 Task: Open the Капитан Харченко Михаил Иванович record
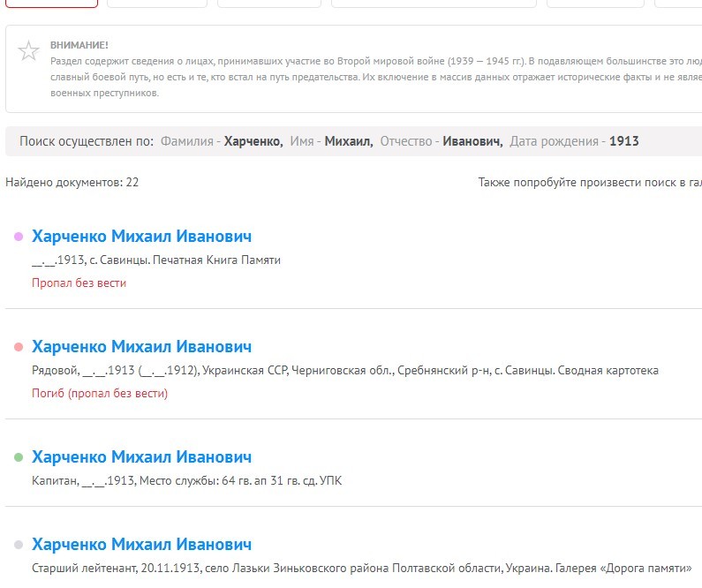(x=141, y=457)
